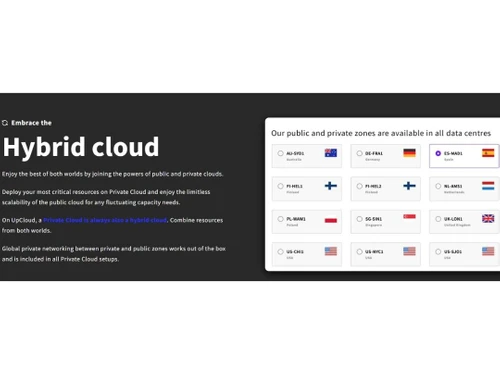Click the NL-AMS1 zone label
Screen dimensions: 500x375
(453, 186)
